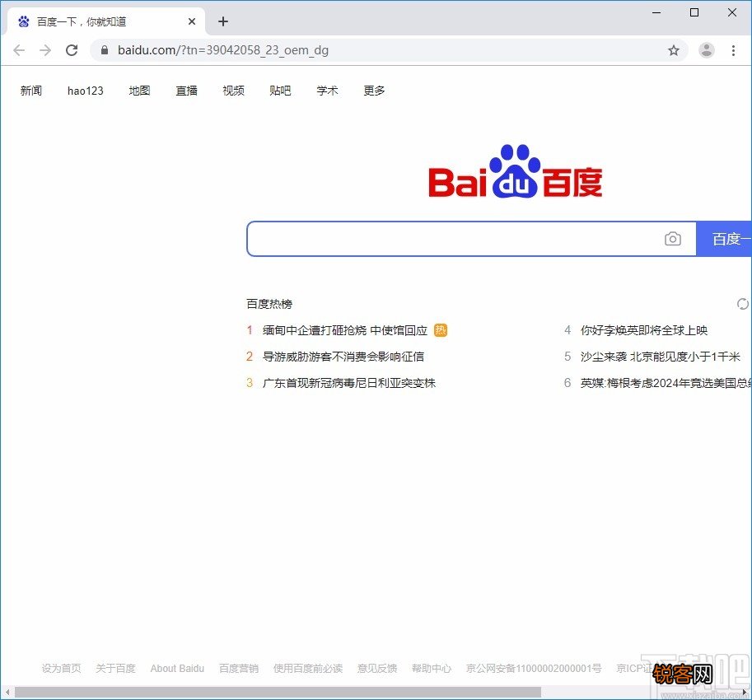Bookmark this page with the star icon

(x=674, y=50)
